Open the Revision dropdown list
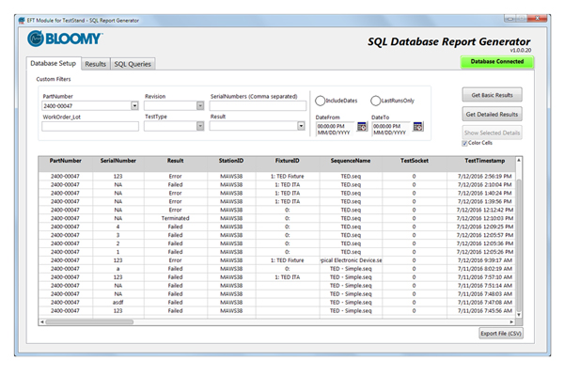Viewport: 564px width, 392px height. (200, 106)
